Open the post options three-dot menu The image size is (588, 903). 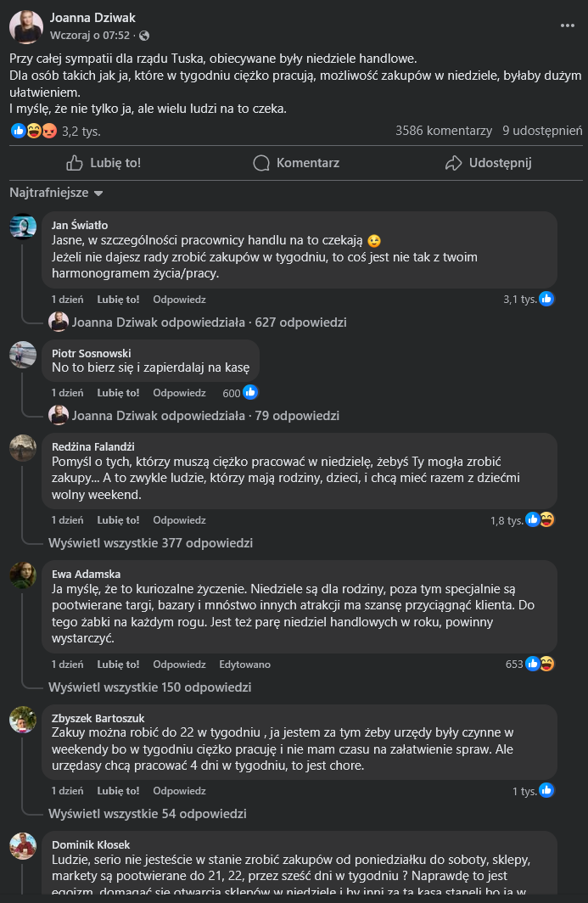pos(568,26)
